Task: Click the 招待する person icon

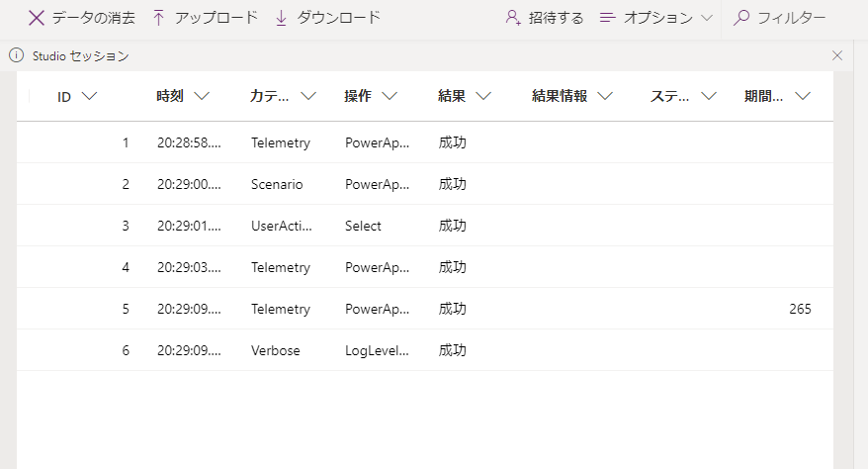Action: tap(513, 18)
